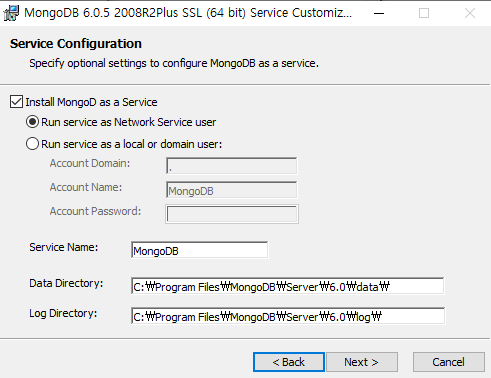
Task: Click the Account Password field
Action: click(232, 214)
